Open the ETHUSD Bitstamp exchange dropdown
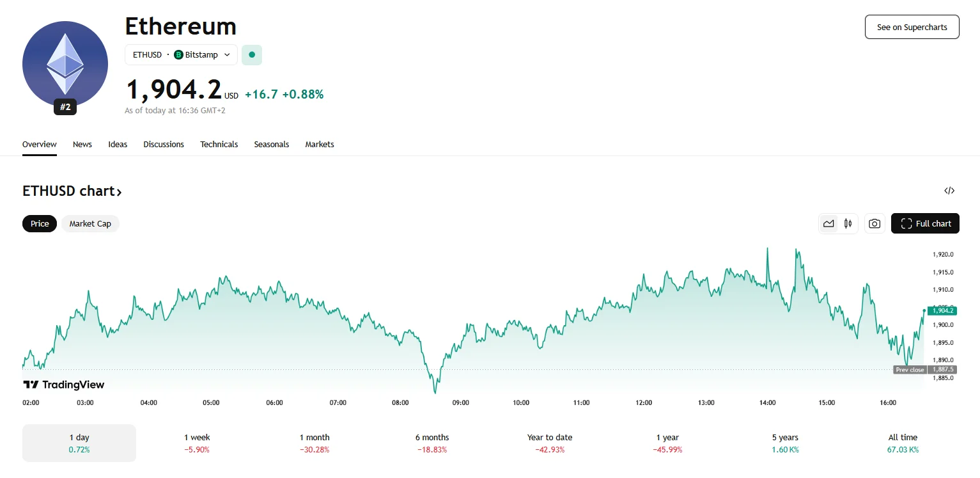Viewport: 980px width, 478px height. point(181,55)
